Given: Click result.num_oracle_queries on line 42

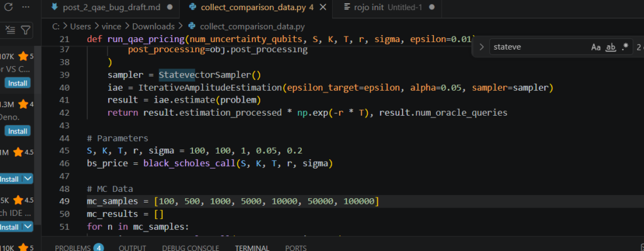Looking at the screenshot, I should click(x=443, y=113).
